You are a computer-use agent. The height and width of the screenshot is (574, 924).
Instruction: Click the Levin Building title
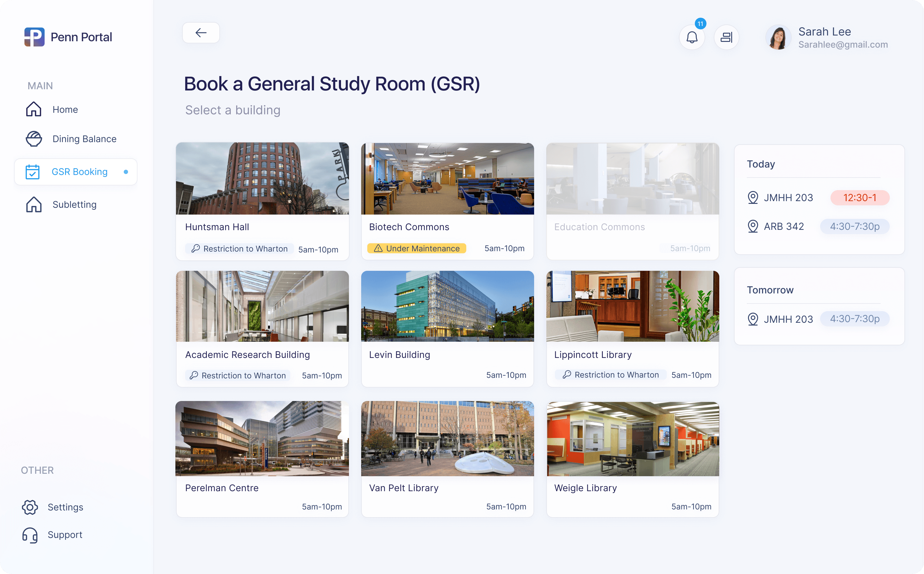399,354
